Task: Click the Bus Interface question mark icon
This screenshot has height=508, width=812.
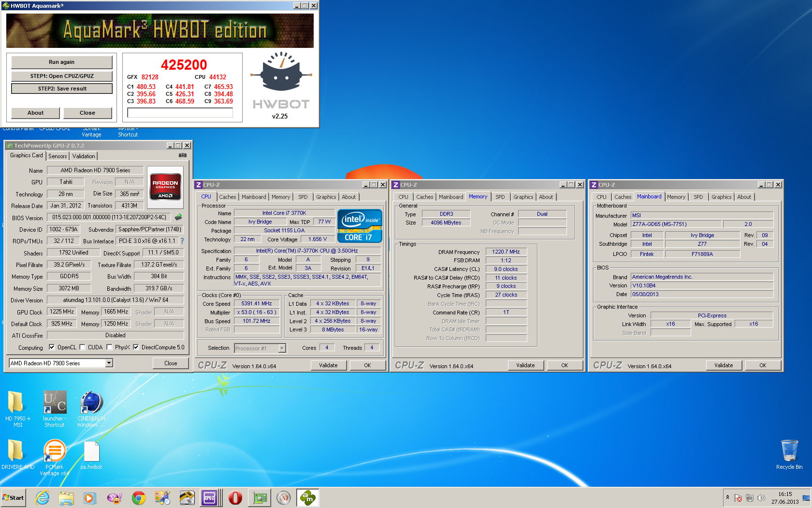Action: (182, 241)
